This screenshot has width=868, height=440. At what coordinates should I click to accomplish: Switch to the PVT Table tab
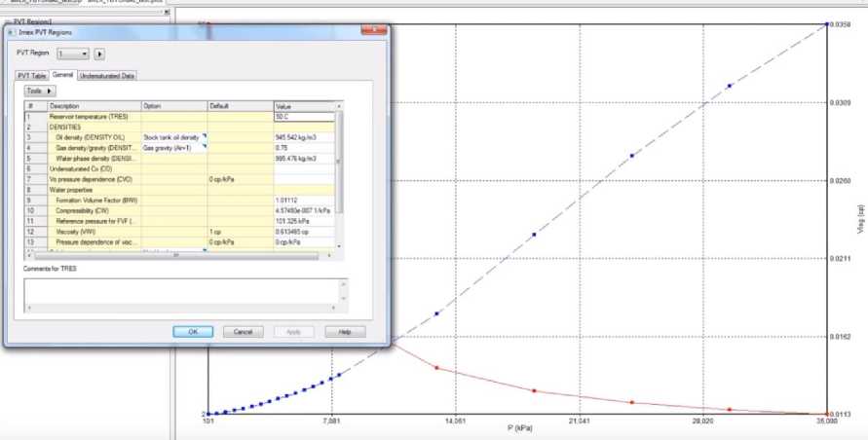(x=31, y=76)
